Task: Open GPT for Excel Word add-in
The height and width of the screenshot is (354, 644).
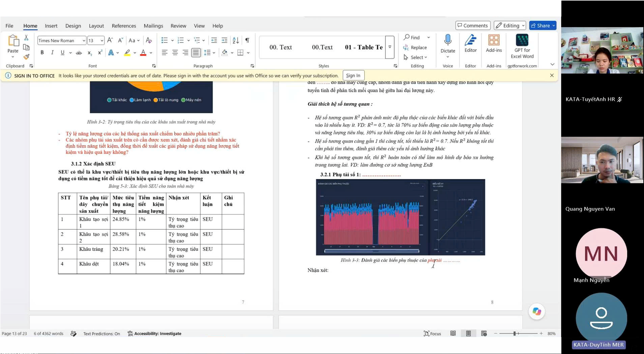Action: (522, 46)
